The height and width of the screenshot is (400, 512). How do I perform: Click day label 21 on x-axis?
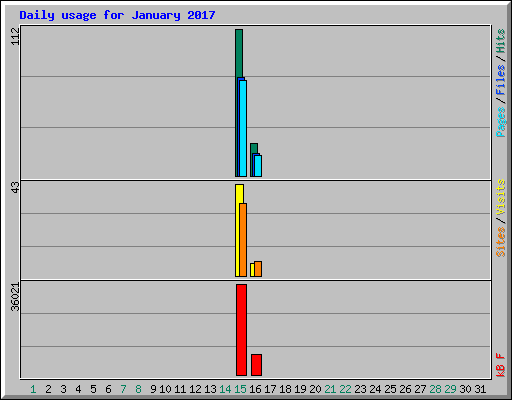click(x=330, y=389)
